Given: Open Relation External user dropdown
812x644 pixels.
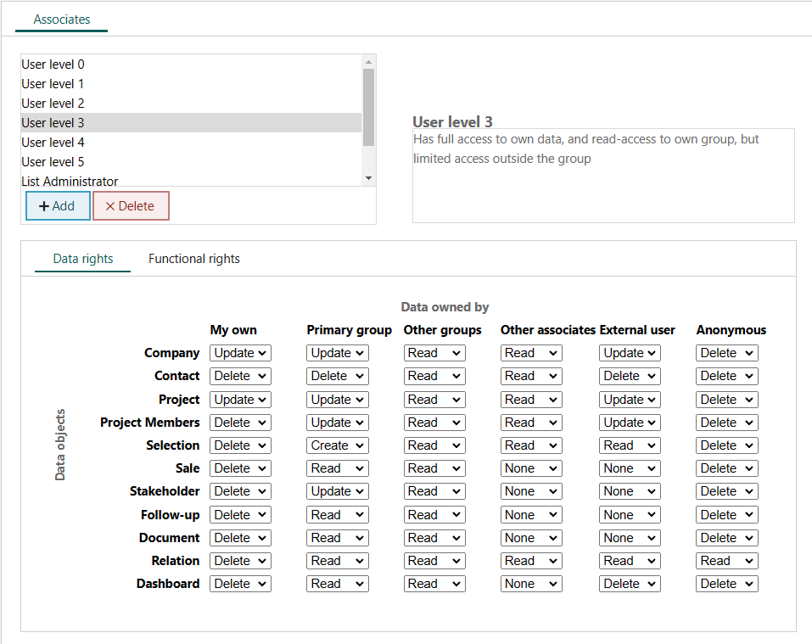Looking at the screenshot, I should point(630,561).
